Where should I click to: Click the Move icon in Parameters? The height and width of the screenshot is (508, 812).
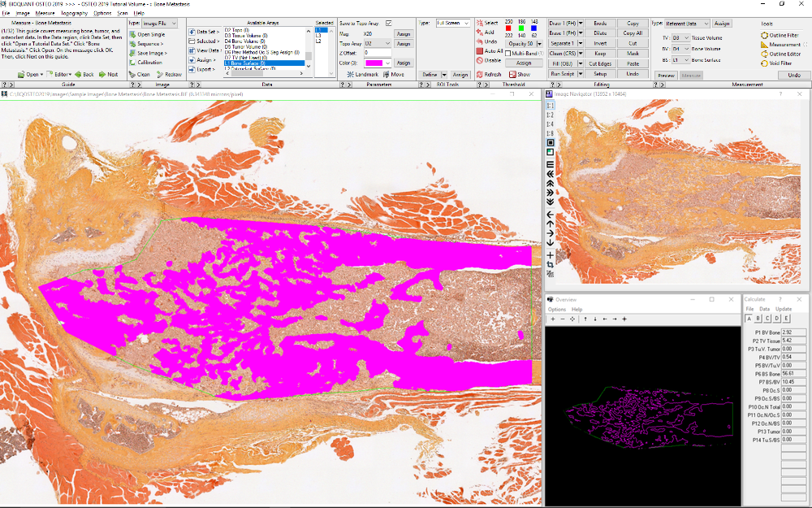(387, 75)
